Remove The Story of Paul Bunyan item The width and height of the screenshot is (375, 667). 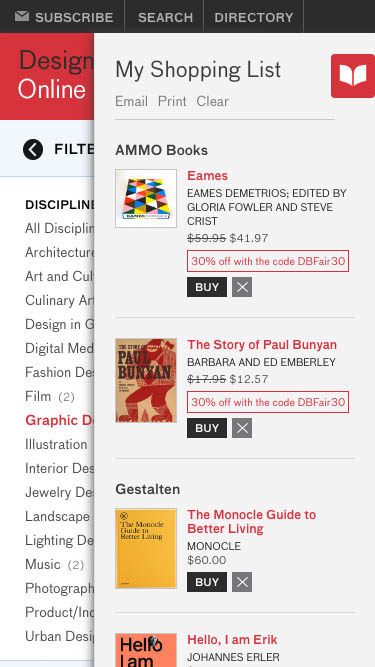[x=242, y=428]
